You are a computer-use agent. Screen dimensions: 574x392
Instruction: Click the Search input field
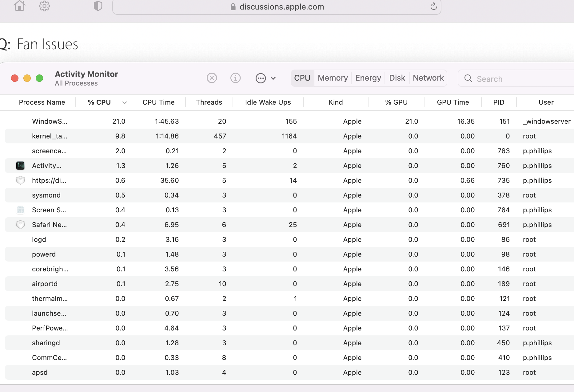[x=516, y=78]
